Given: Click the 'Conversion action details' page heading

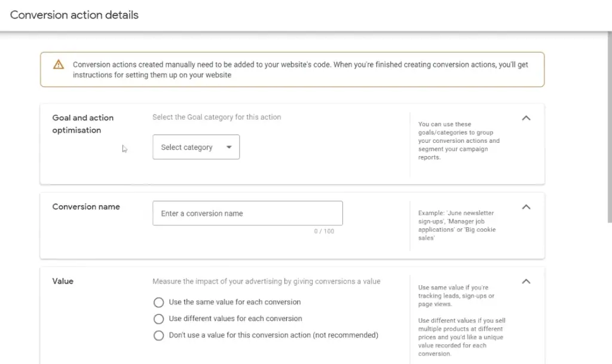Looking at the screenshot, I should [x=74, y=14].
